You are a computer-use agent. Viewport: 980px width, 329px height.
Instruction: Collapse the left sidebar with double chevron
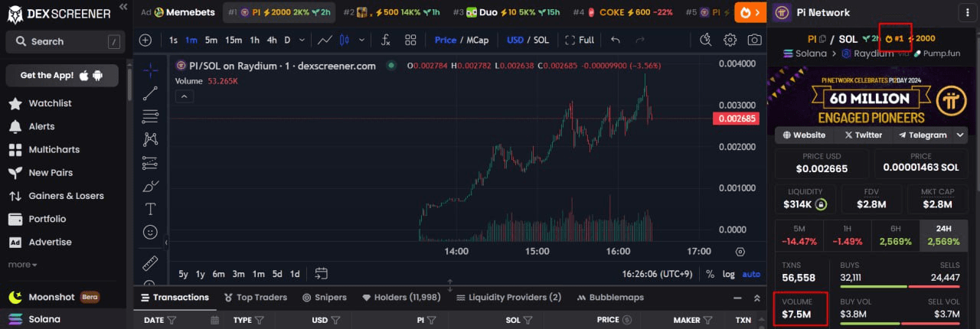click(x=123, y=6)
